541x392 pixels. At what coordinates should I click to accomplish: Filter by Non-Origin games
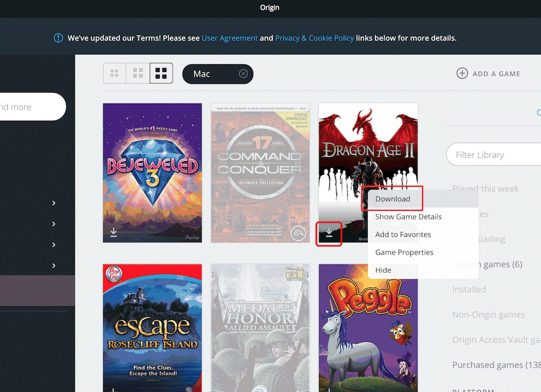[x=489, y=315]
